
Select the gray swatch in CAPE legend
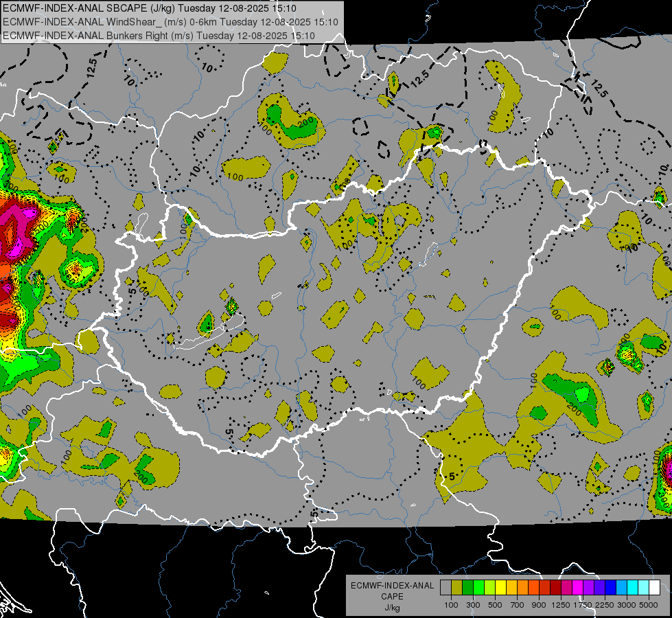(445, 588)
